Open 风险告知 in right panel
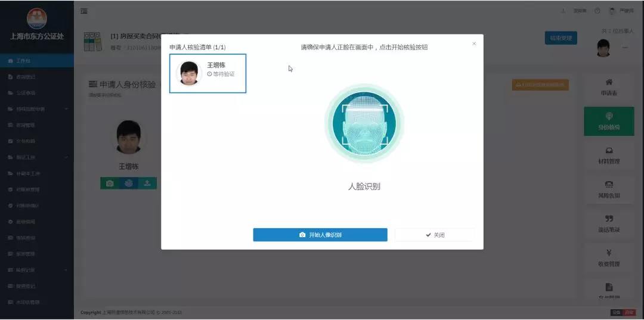 pyautogui.click(x=608, y=189)
